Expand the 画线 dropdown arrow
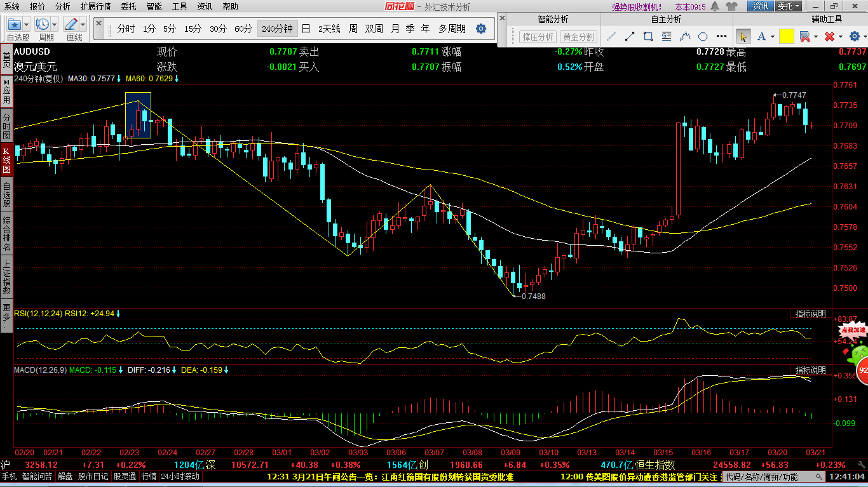The width and height of the screenshot is (868, 487). click(x=83, y=25)
